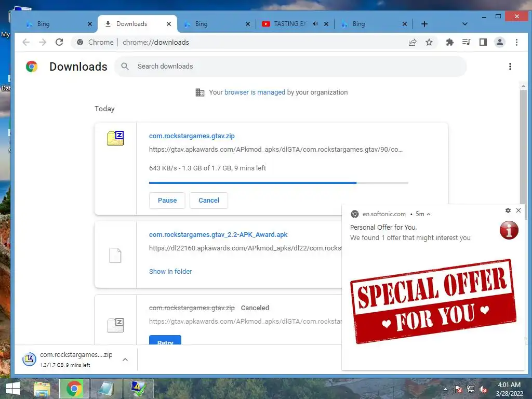
Task: Pause the gtav.zip download
Action: [x=167, y=201]
